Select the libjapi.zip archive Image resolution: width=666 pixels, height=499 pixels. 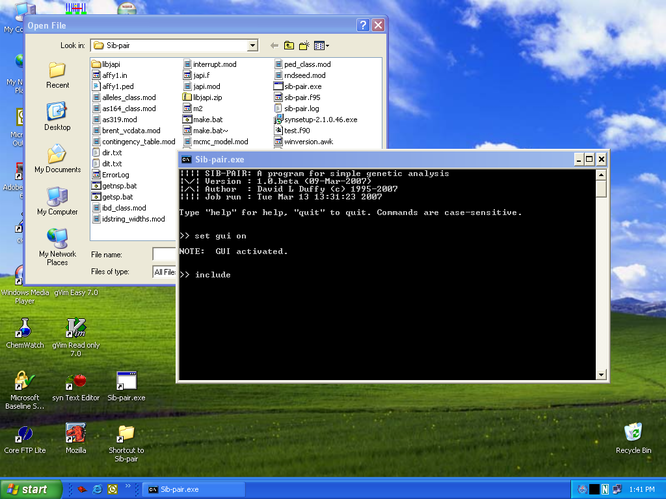(203, 97)
